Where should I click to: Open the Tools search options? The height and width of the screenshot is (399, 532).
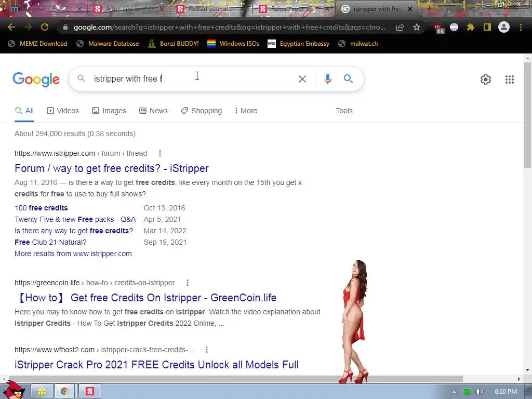point(344,111)
